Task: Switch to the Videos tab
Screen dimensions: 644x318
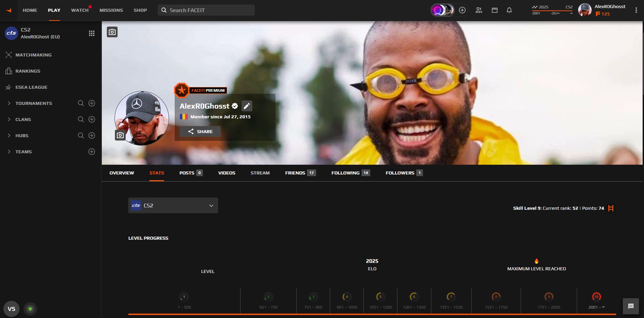Action: coord(227,173)
